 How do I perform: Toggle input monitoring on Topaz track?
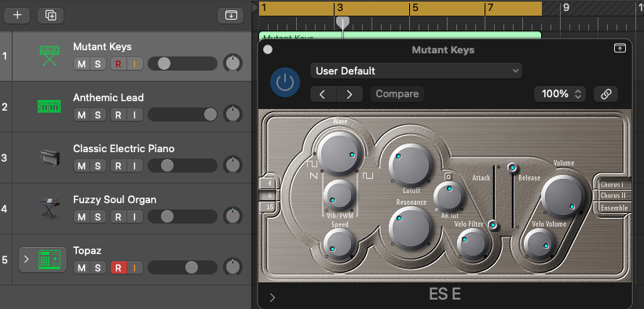[134, 268]
